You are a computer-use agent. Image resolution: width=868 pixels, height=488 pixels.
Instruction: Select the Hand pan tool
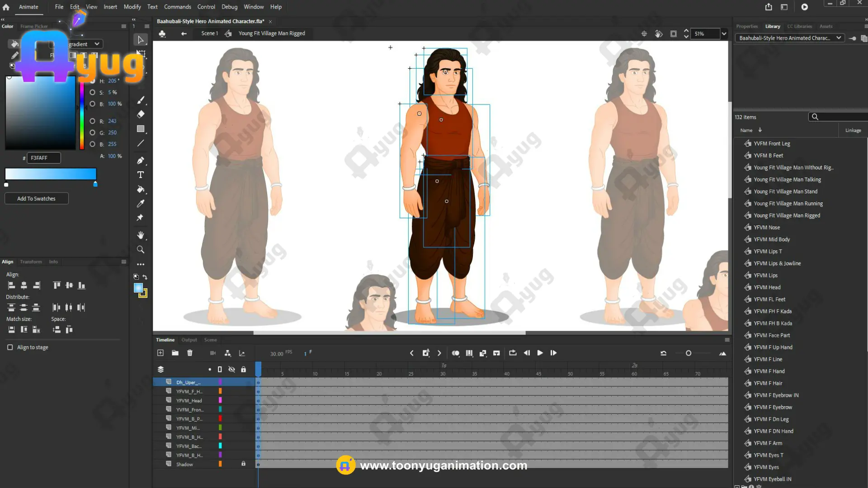tap(141, 235)
